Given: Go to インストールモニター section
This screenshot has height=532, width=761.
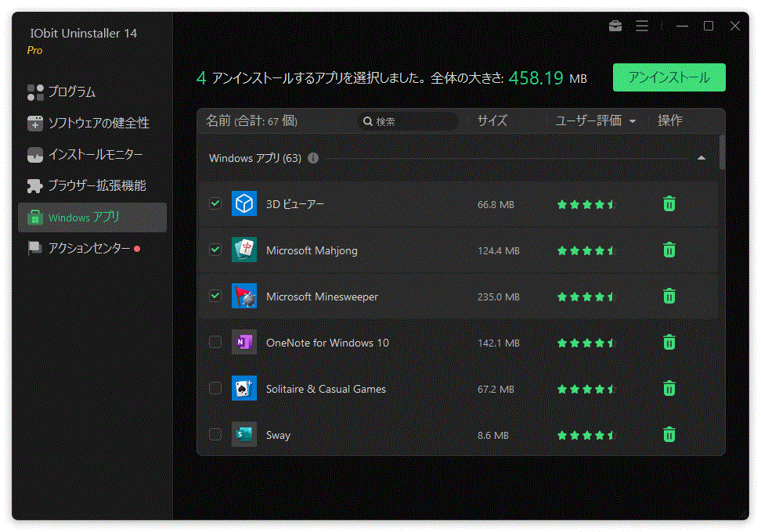Looking at the screenshot, I should tap(92, 155).
